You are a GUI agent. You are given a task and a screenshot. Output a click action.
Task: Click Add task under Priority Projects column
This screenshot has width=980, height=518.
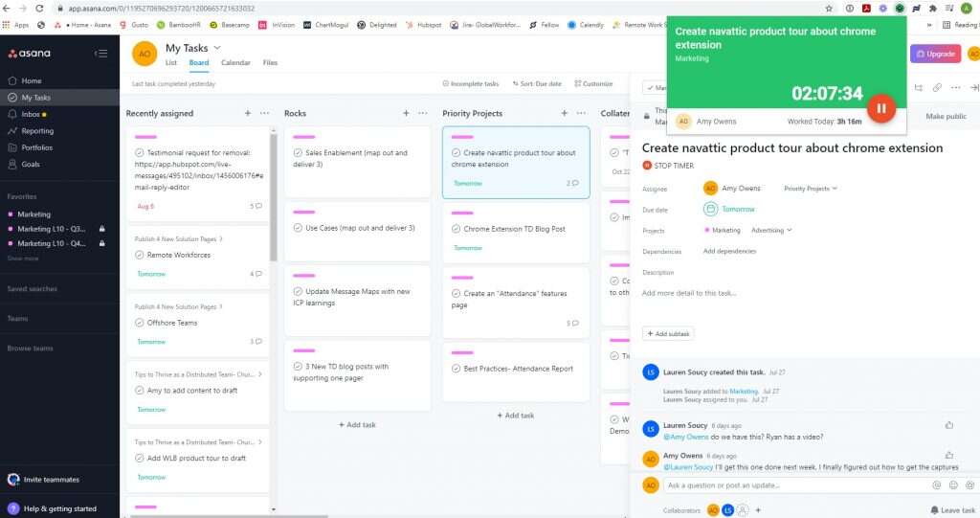pyautogui.click(x=516, y=416)
